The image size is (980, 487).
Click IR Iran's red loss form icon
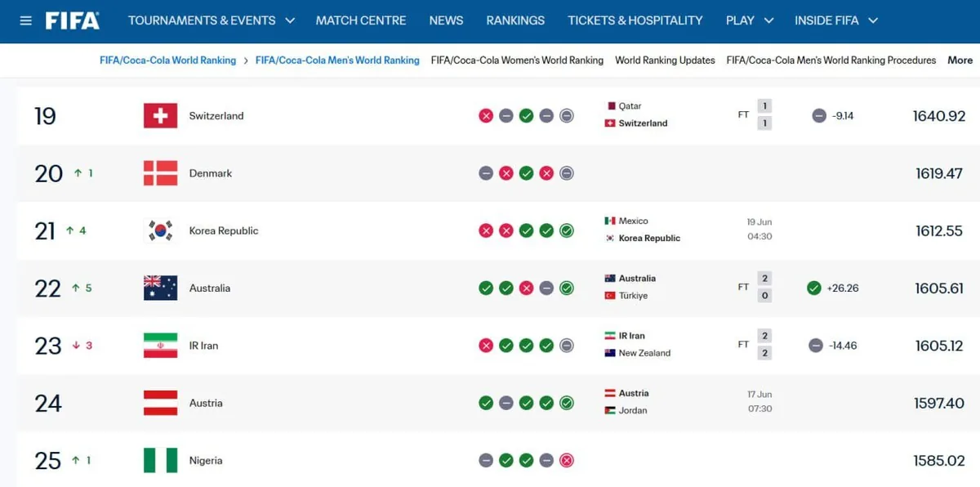(486, 346)
